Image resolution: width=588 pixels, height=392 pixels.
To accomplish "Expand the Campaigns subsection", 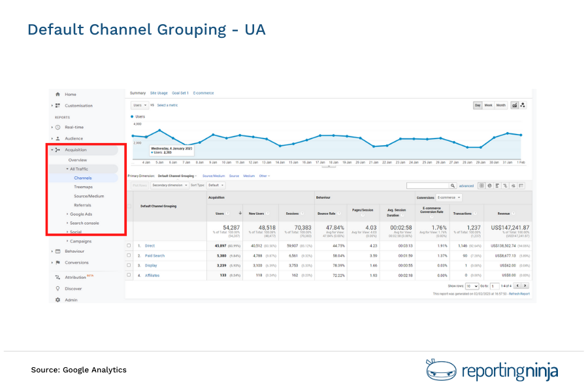I will [x=67, y=241].
